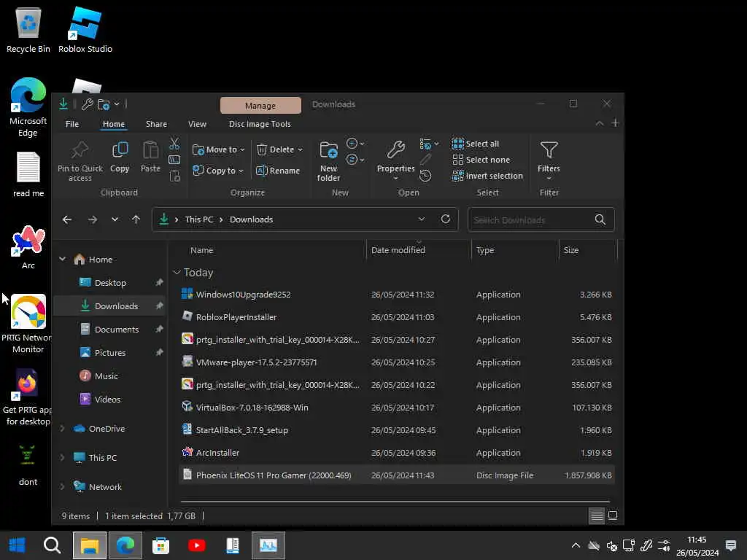Select Get PRTG app for desktop shortcut
The height and width of the screenshot is (560, 747).
pos(27,397)
